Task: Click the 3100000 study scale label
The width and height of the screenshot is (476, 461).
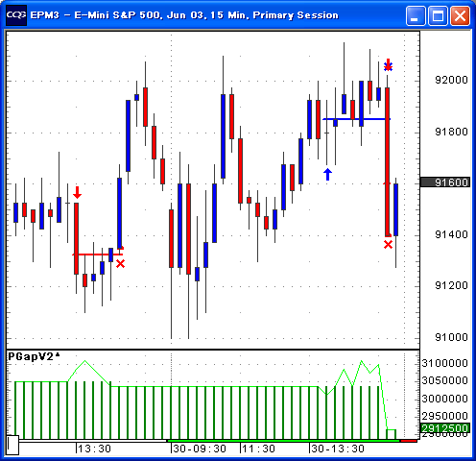Action: pyautogui.click(x=445, y=363)
